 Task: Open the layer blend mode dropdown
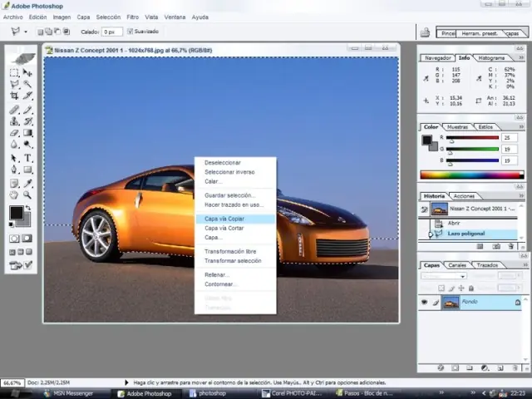[x=443, y=276]
